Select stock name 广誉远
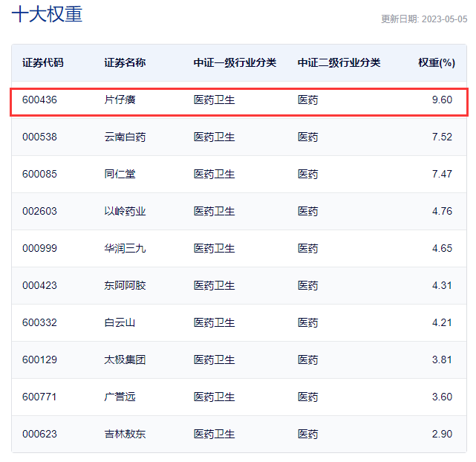 (x=120, y=397)
